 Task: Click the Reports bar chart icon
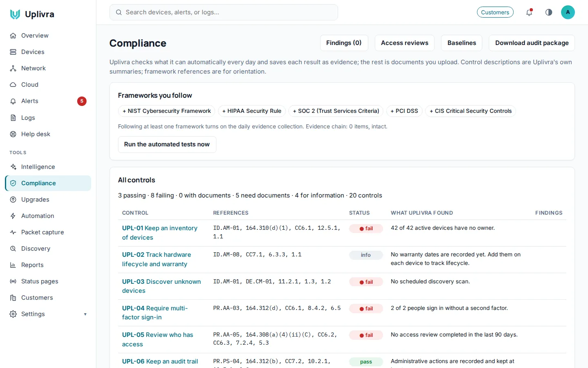coord(13,265)
